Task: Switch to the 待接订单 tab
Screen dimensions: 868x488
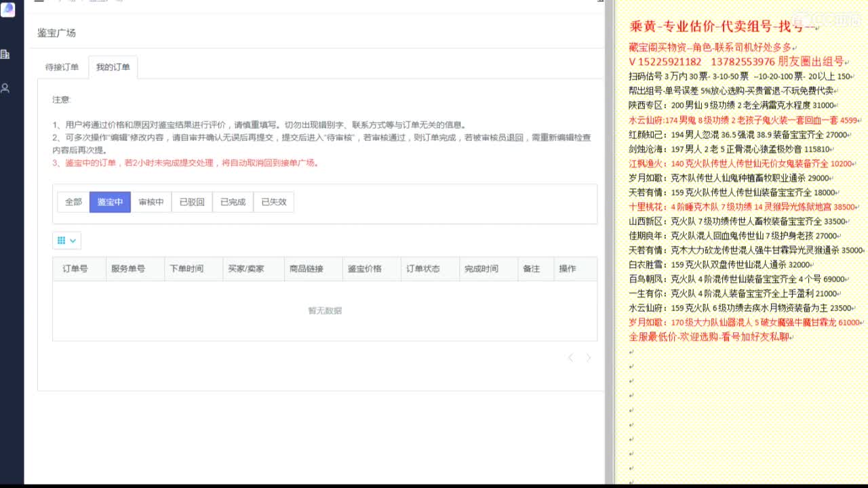Action: click(x=62, y=67)
